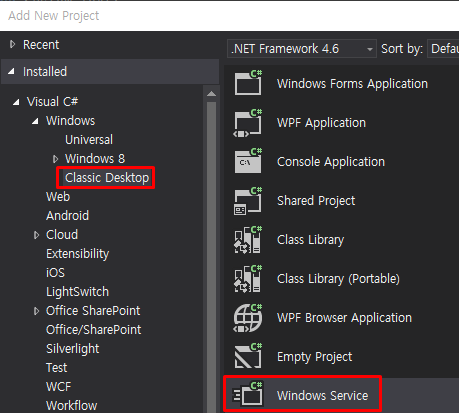Viewport: 459px width, 413px height.
Task: Open the .NET Framework 4.6 dropdown
Action: click(302, 49)
